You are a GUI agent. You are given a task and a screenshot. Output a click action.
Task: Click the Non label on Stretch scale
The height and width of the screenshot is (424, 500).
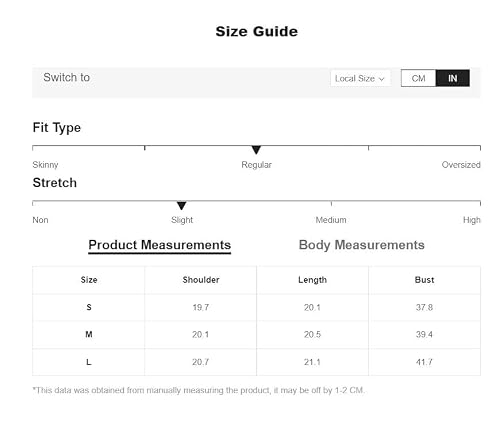coord(40,220)
